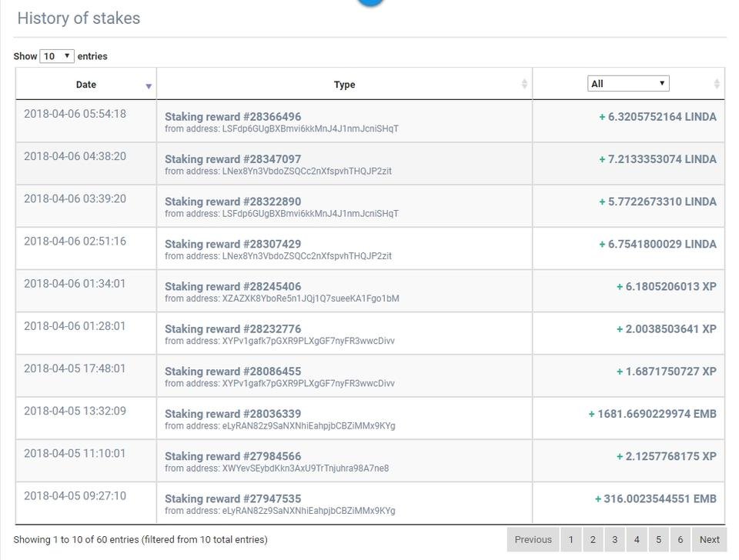This screenshot has height=560, width=739.
Task: Click date 2018-04-06 04:38:20
Action: [x=75, y=156]
